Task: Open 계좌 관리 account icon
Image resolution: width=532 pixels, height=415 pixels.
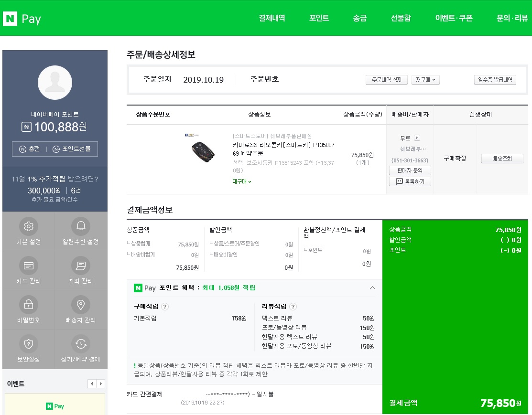Action: pos(81,266)
